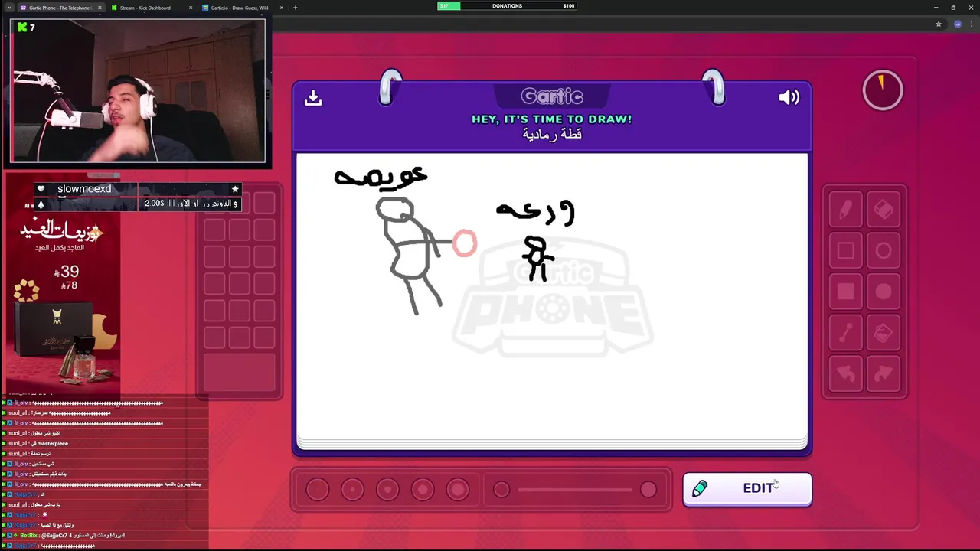This screenshot has width=980, height=551.
Task: Pick the fourth brush size circle
Action: (x=423, y=490)
